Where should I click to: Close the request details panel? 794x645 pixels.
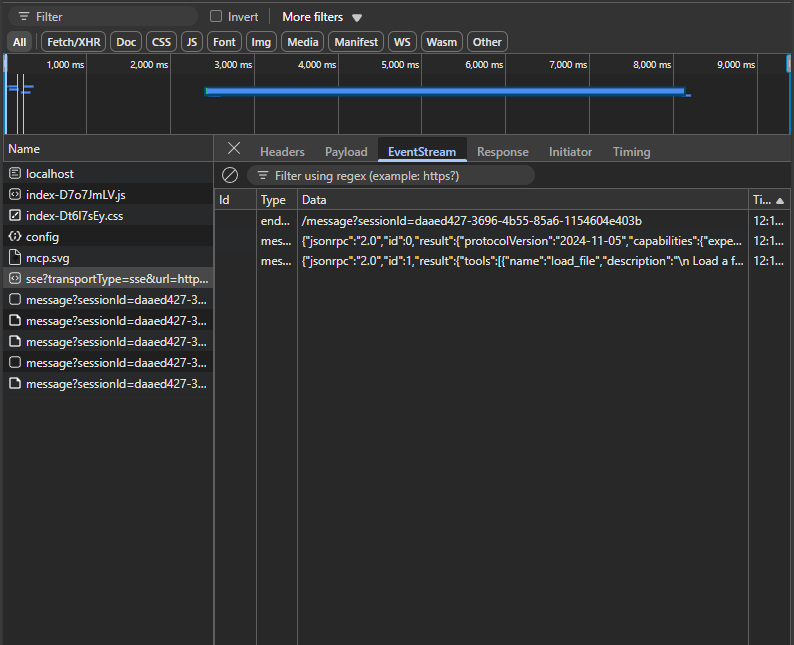(x=234, y=149)
